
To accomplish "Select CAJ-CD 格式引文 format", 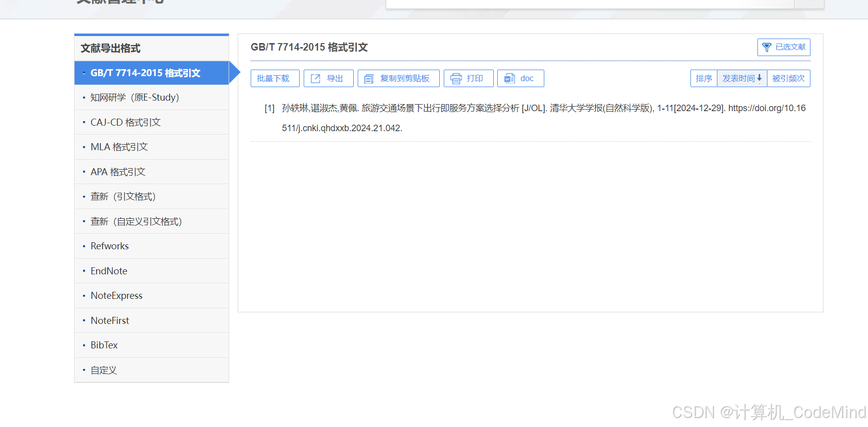I will pos(152,122).
